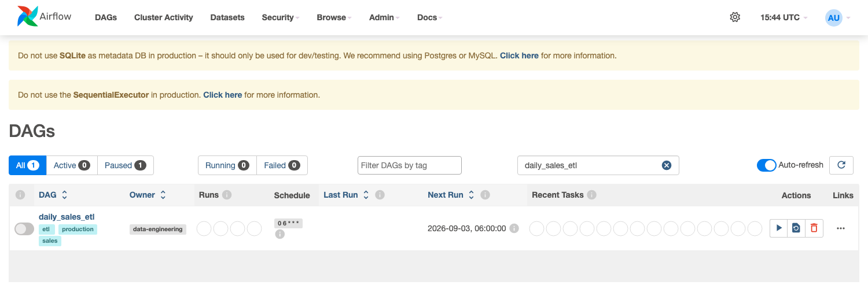This screenshot has width=868, height=289.
Task: Click the Links column header
Action: [843, 195]
